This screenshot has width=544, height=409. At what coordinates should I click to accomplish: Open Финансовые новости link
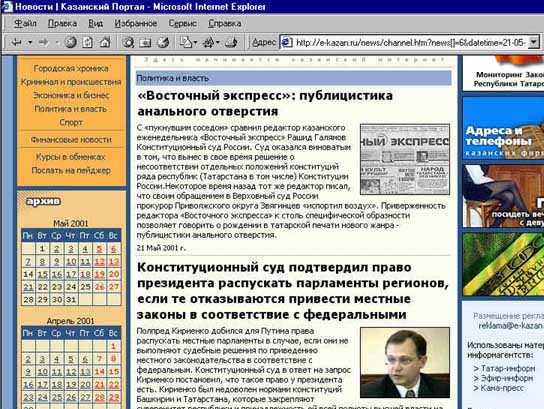71,139
